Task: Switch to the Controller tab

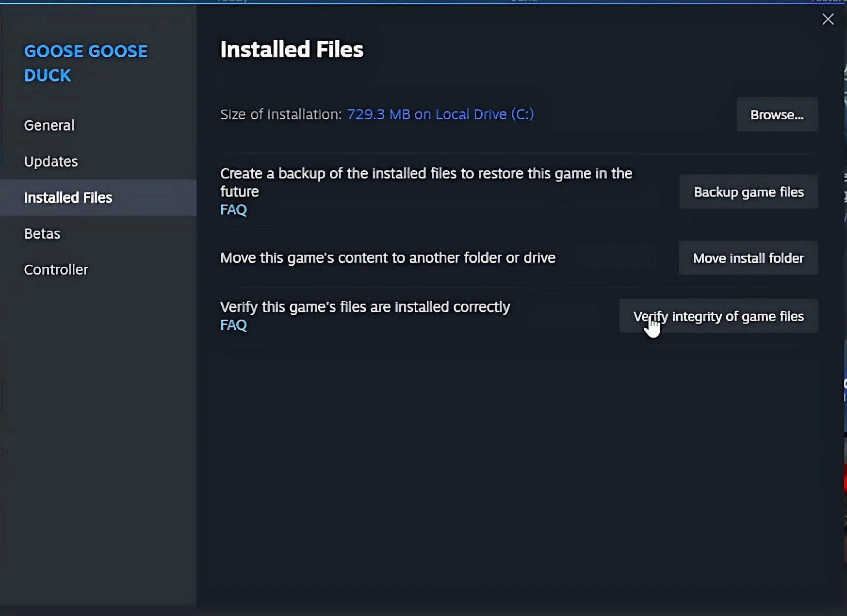Action: pyautogui.click(x=56, y=270)
